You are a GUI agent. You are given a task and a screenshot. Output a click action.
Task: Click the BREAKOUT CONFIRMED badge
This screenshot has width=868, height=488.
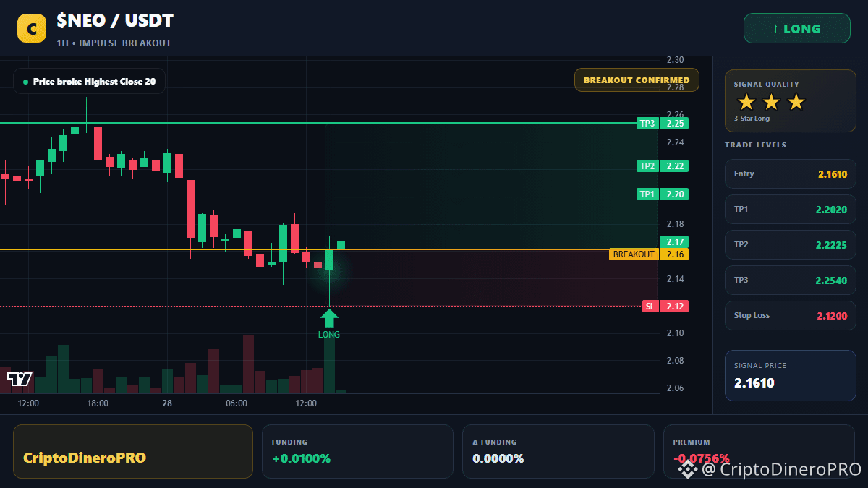point(637,80)
